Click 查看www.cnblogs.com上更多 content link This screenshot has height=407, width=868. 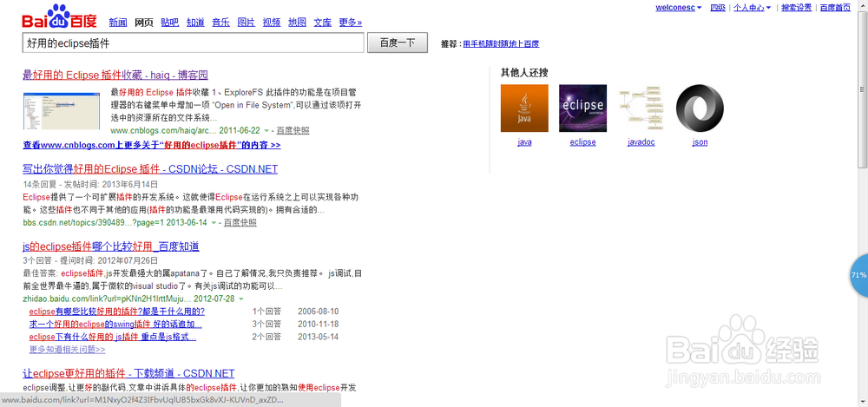click(152, 146)
